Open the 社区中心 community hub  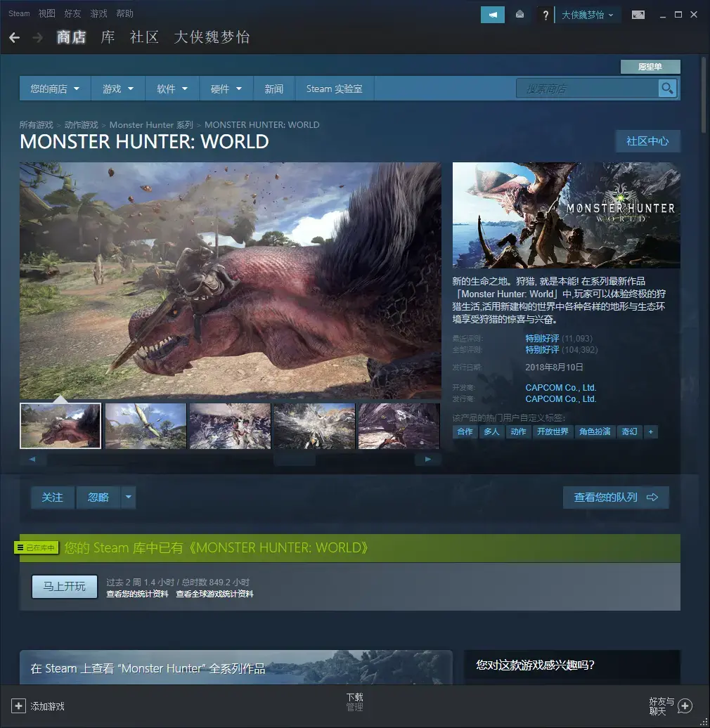647,141
